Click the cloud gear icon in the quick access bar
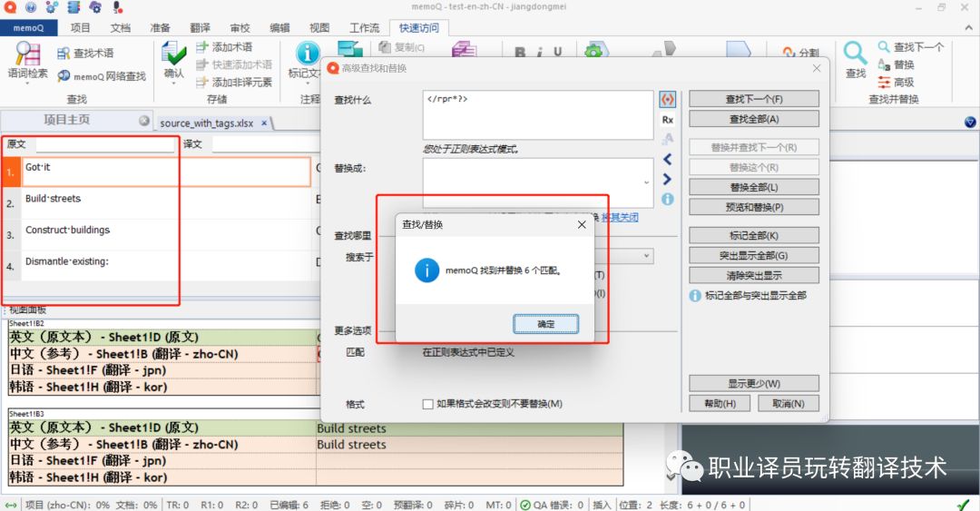Image resolution: width=980 pixels, height=511 pixels. [x=95, y=7]
